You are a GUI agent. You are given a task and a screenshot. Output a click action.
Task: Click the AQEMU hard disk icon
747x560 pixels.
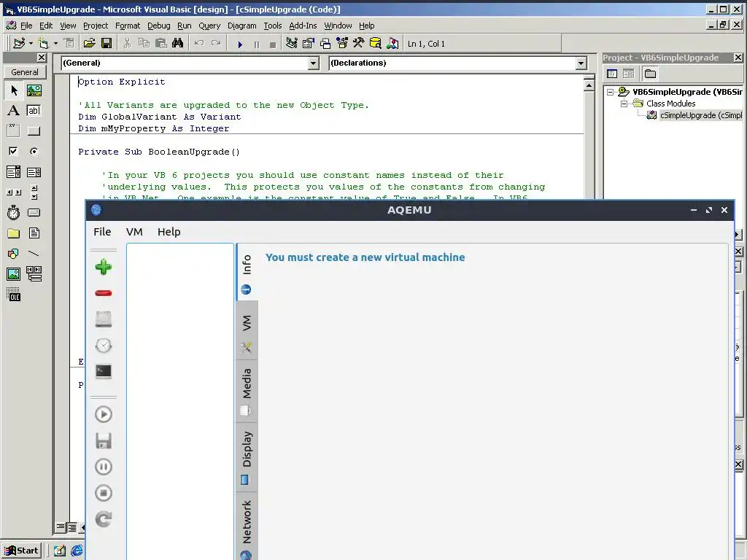[104, 319]
